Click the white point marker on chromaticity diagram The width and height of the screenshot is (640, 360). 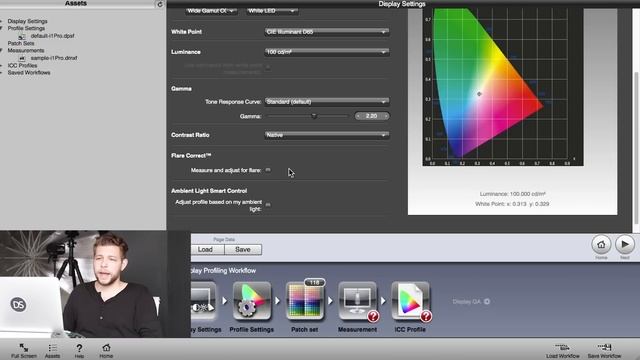coord(479,94)
